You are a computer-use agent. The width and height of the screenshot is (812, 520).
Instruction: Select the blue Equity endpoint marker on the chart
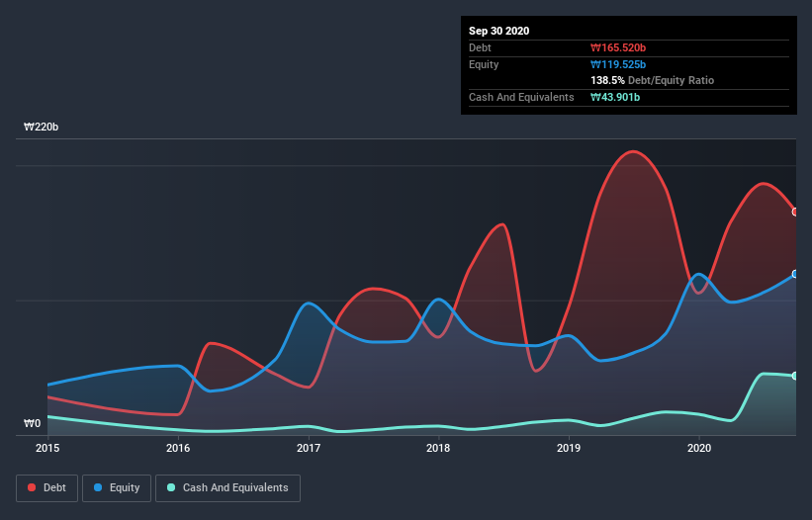795,274
